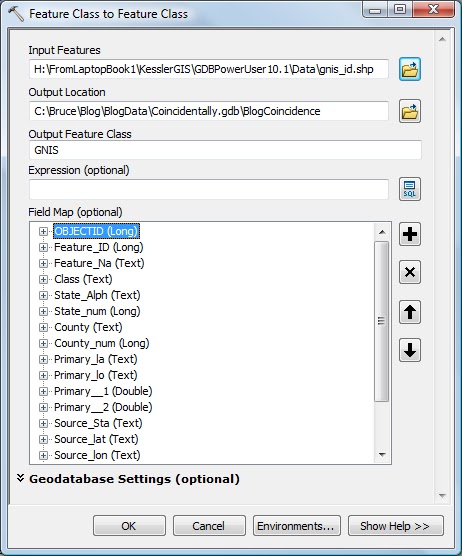Click the Output Location path field
Image resolution: width=462 pixels, height=556 pixels.
click(209, 111)
